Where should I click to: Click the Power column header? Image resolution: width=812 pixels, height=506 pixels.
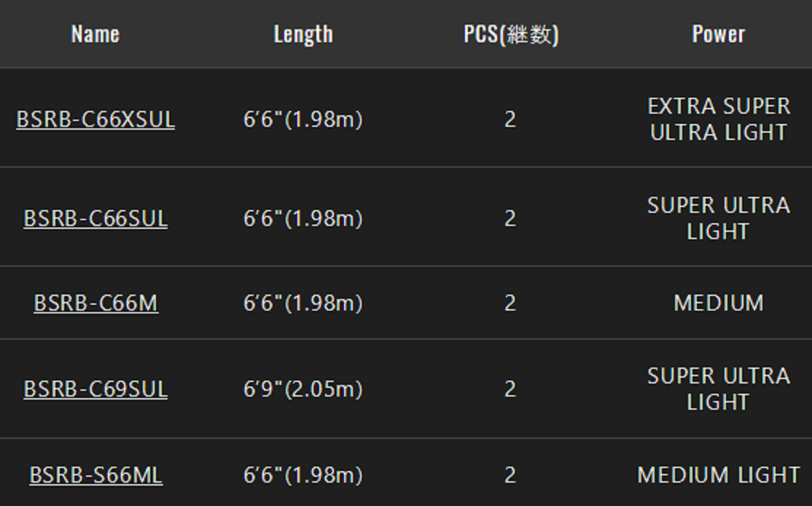pos(718,34)
